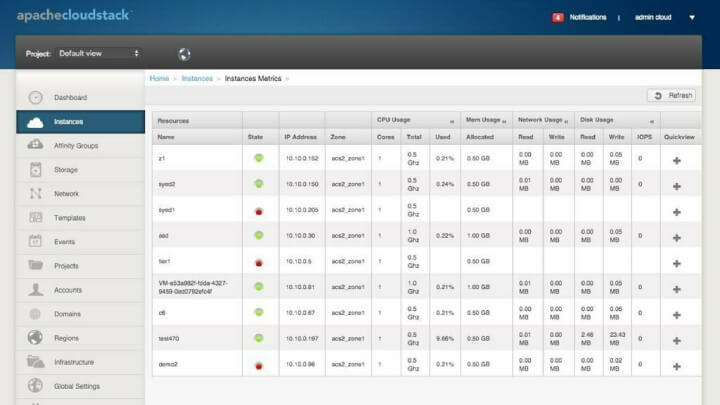Open quickview plus for test470
This screenshot has height=405, width=720.
pyautogui.click(x=676, y=341)
